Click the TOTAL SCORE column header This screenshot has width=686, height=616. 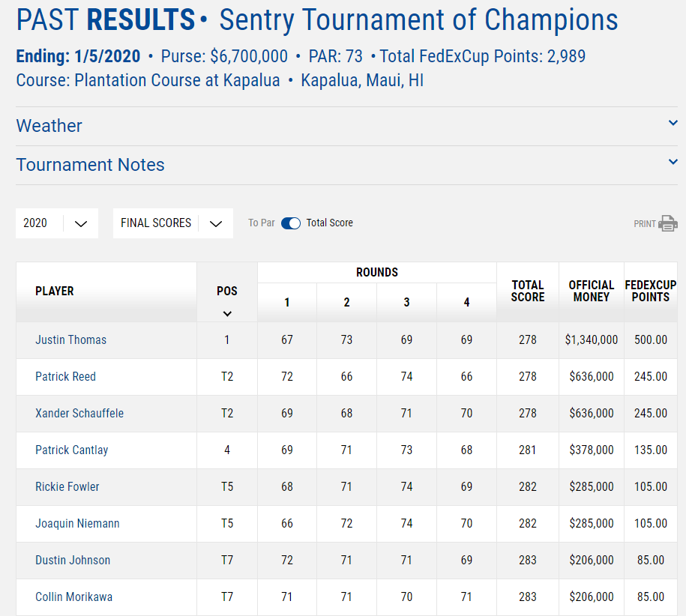(528, 292)
